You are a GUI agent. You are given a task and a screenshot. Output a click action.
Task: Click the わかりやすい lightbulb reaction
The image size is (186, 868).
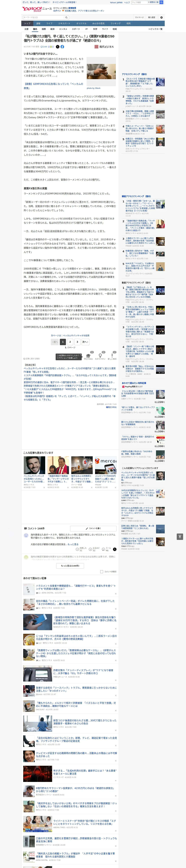coord(100,356)
